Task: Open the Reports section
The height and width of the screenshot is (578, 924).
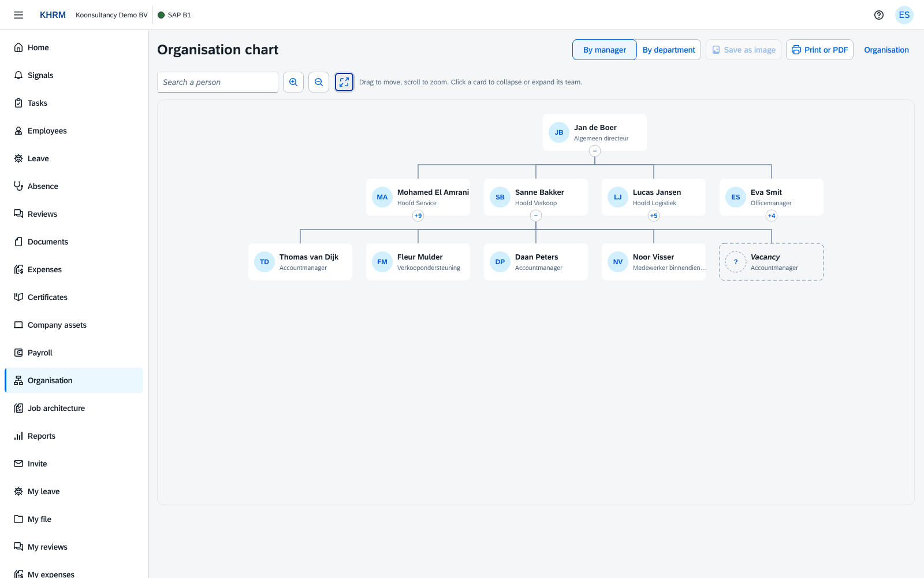Action: [x=74, y=436]
